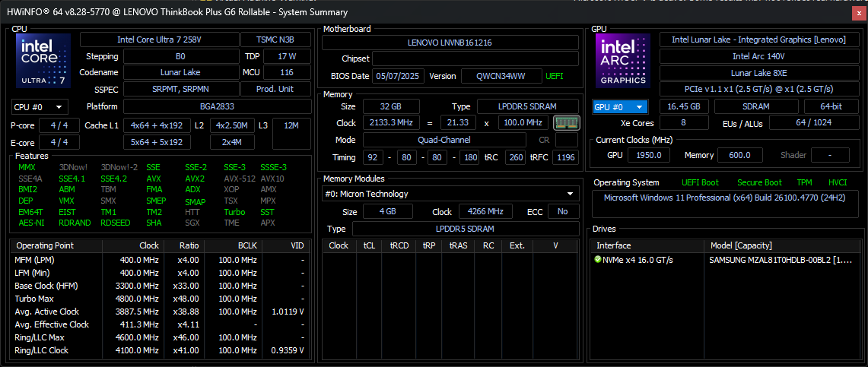The height and width of the screenshot is (367, 868).
Task: Click the VID column header
Action: 285,245
